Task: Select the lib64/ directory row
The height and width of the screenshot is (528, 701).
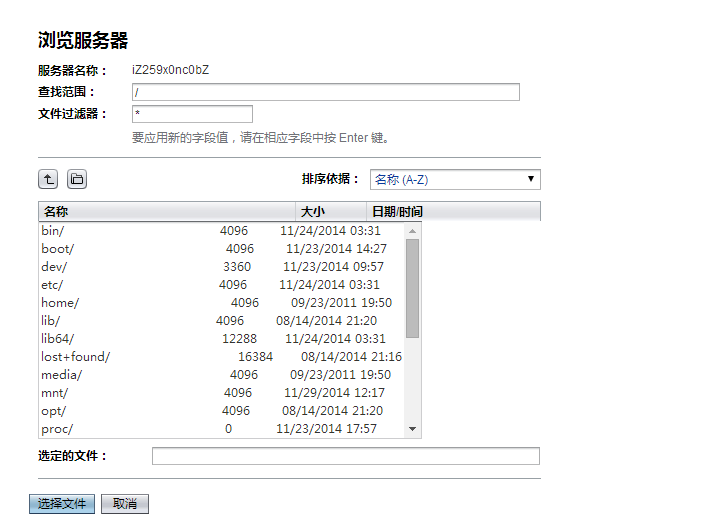Action: point(222,339)
